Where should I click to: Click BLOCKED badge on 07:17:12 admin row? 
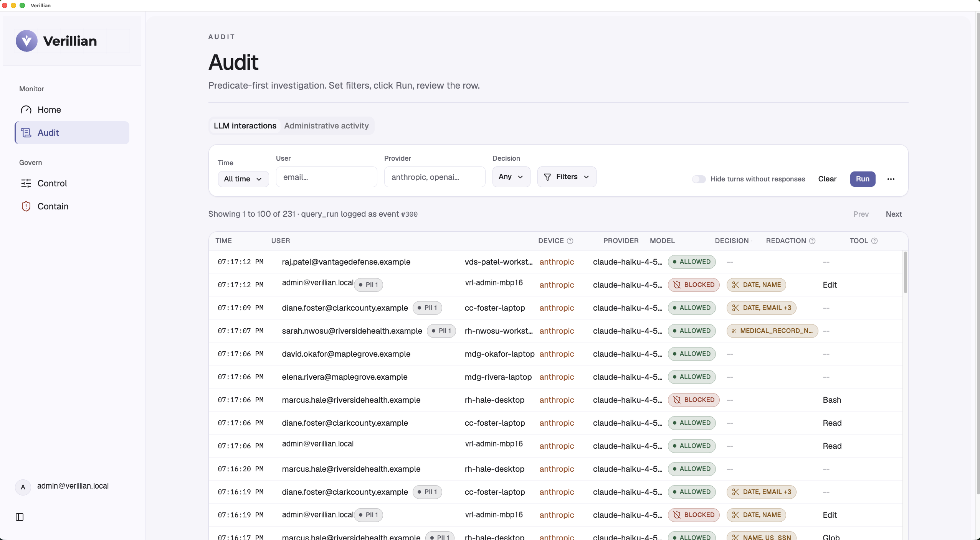[x=694, y=285]
